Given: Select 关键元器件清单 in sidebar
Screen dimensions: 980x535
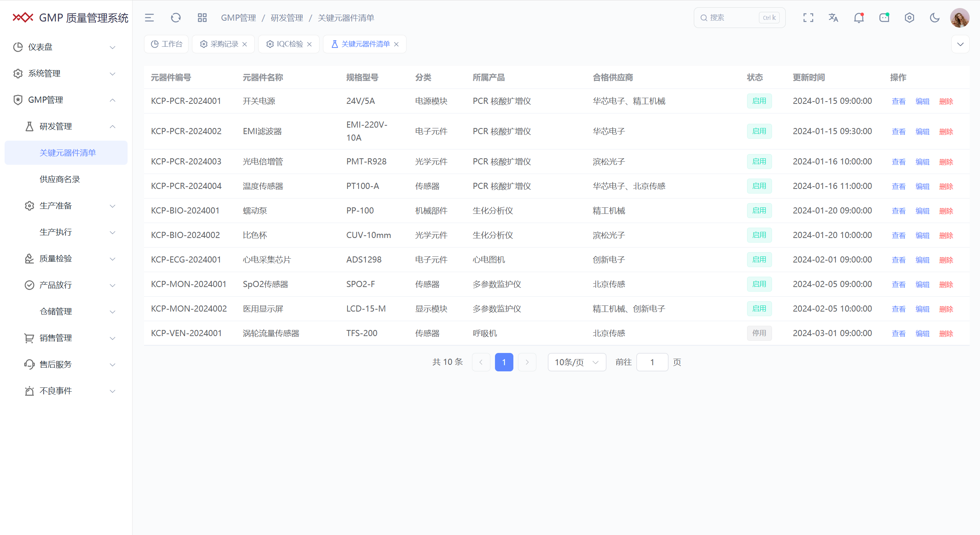Looking at the screenshot, I should click(x=66, y=153).
